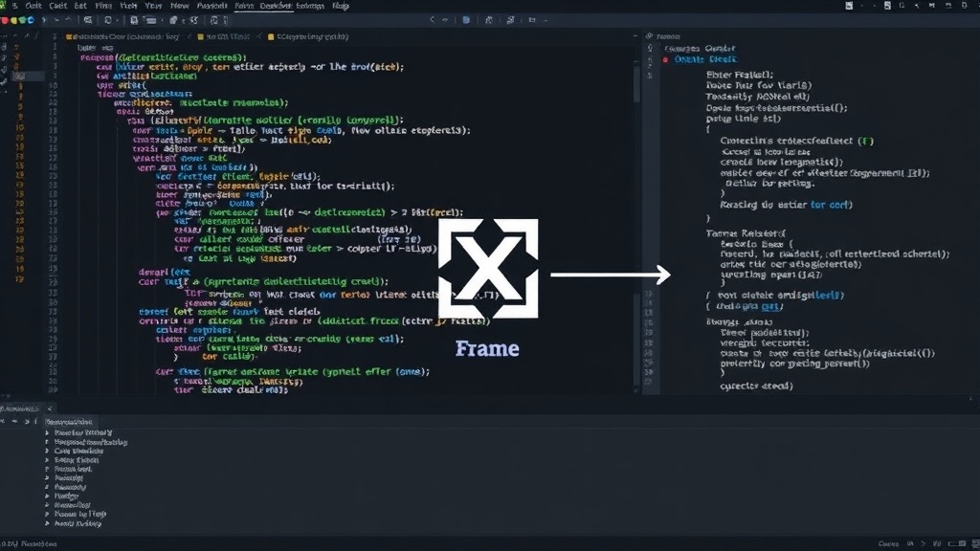Click the blue database-like icon in the center toolbar
This screenshot has width=980, height=551.
pos(466,20)
